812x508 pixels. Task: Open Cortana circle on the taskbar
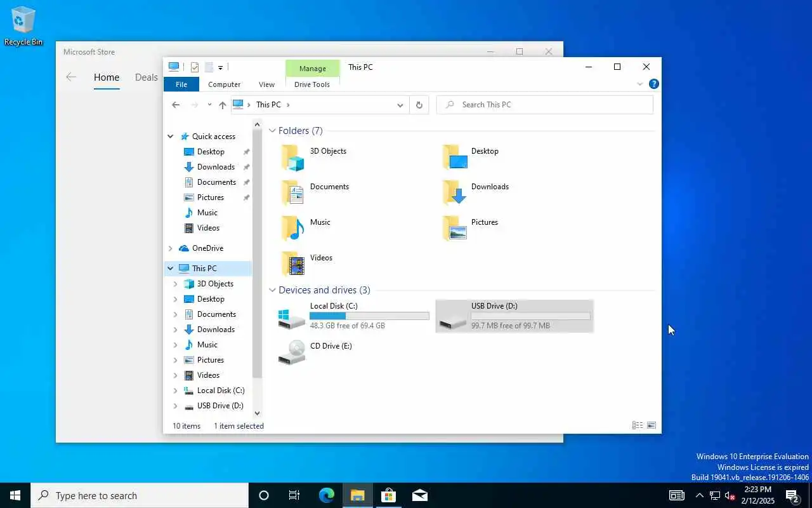click(264, 495)
